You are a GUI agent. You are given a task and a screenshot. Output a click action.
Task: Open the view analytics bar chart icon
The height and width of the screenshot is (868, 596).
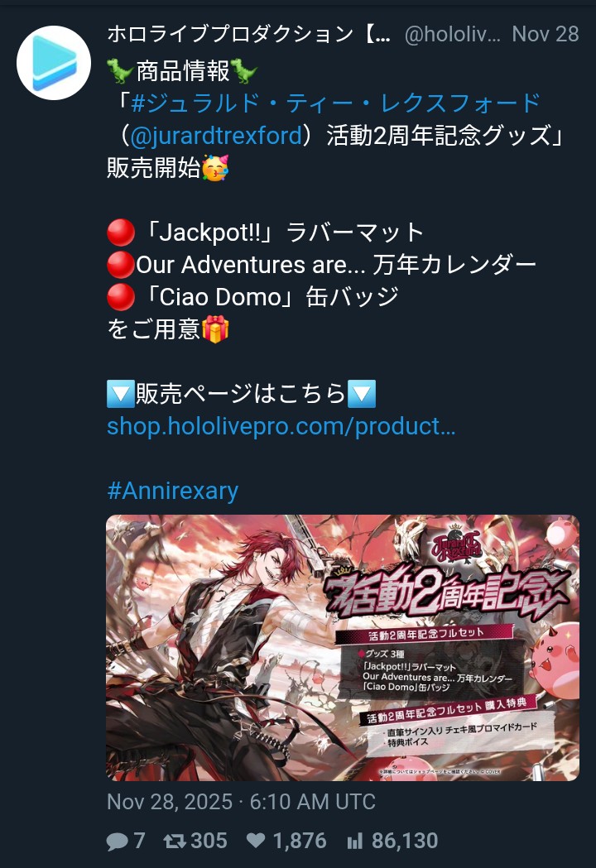(354, 842)
